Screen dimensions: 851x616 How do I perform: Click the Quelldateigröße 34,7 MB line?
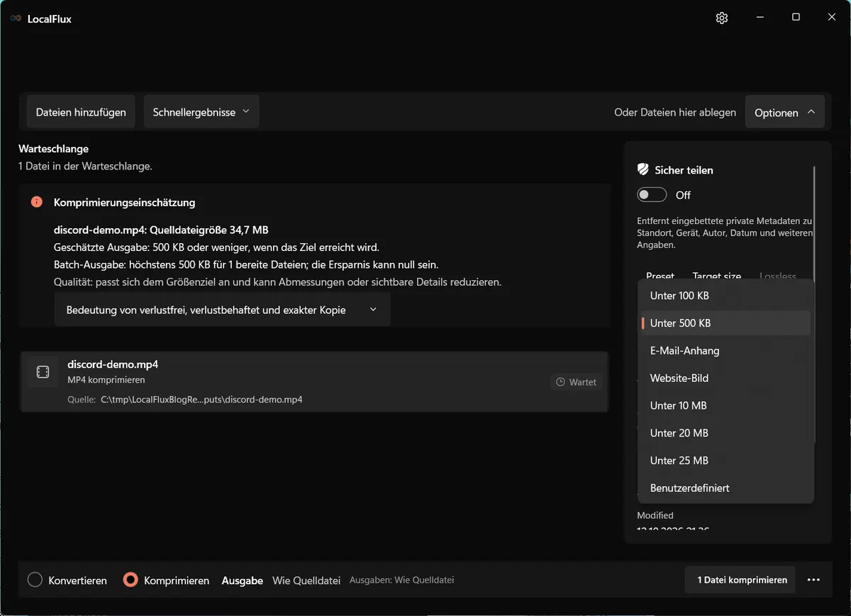click(x=161, y=230)
